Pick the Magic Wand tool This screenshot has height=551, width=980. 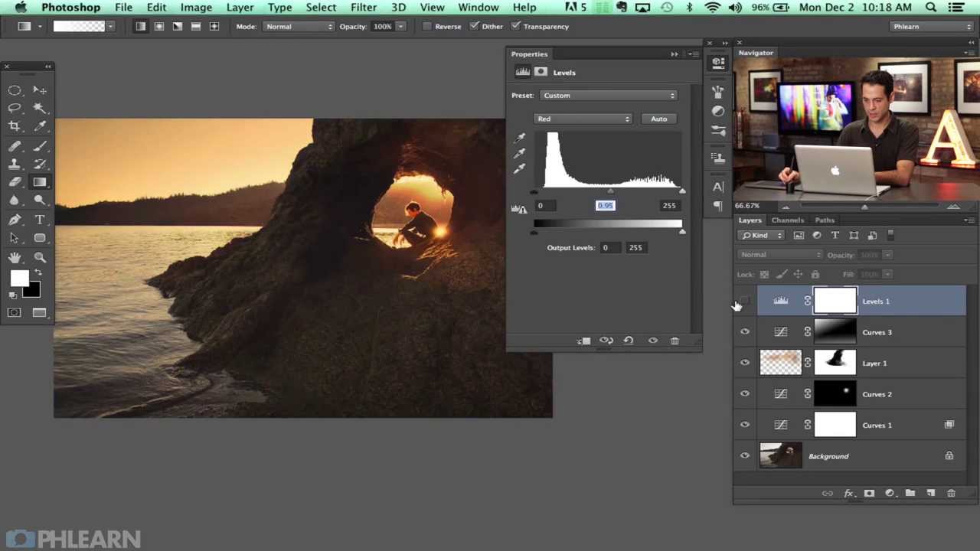[40, 108]
